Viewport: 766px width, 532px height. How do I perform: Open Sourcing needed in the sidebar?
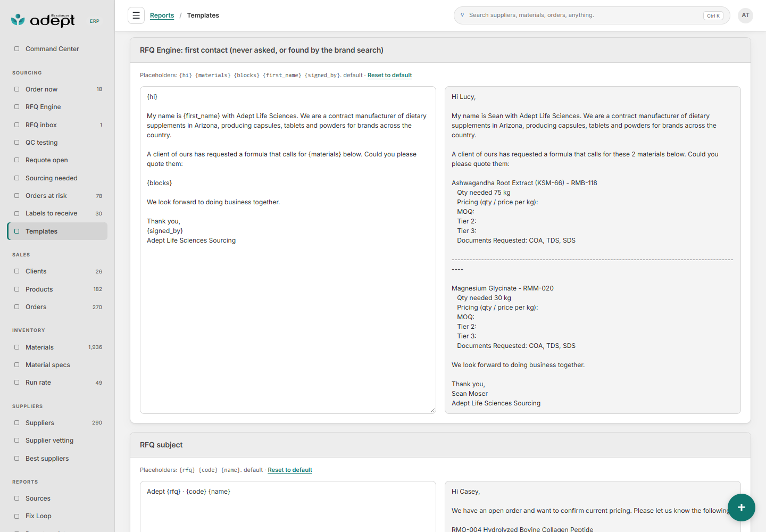coord(57,178)
